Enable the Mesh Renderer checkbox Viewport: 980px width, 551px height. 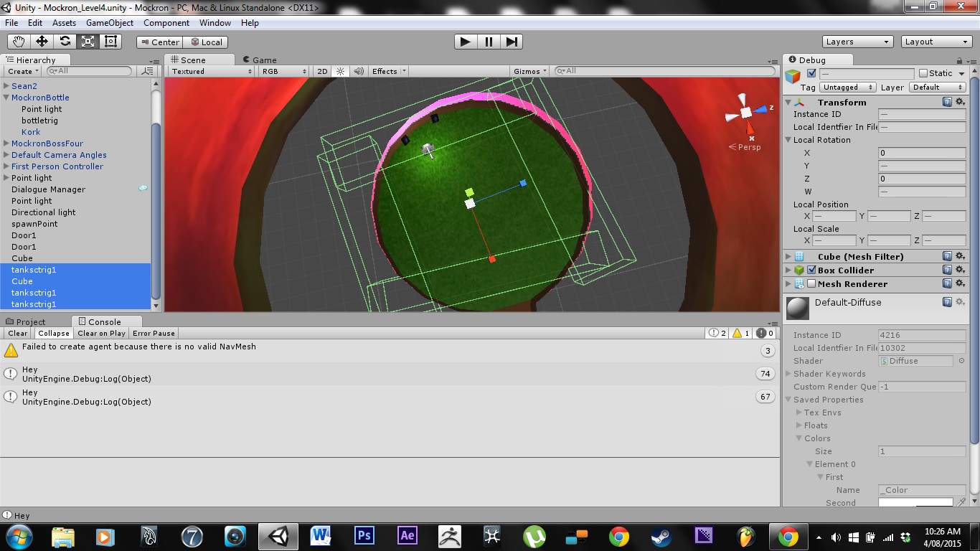pyautogui.click(x=811, y=283)
